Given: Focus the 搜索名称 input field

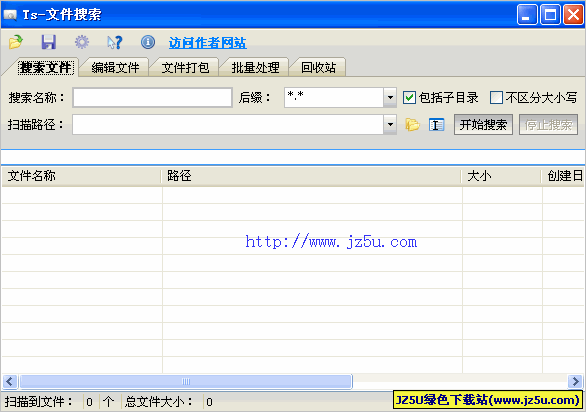Looking at the screenshot, I should [152, 98].
